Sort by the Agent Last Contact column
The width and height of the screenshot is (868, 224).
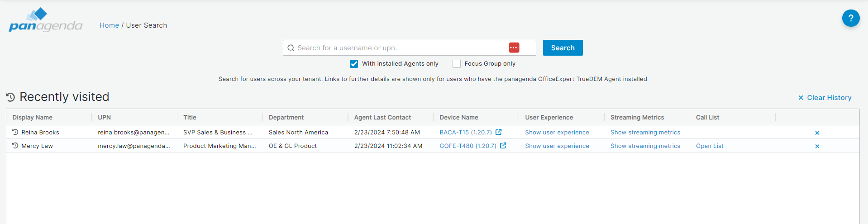click(x=382, y=117)
